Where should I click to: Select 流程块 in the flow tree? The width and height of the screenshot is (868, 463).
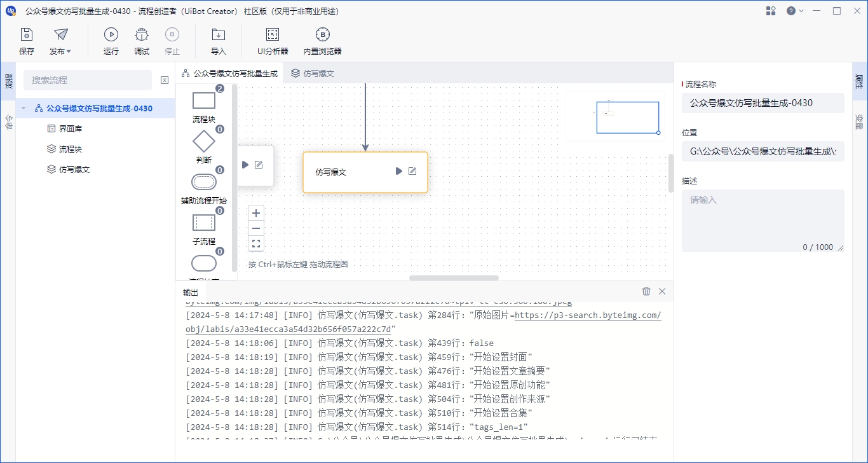click(x=71, y=149)
